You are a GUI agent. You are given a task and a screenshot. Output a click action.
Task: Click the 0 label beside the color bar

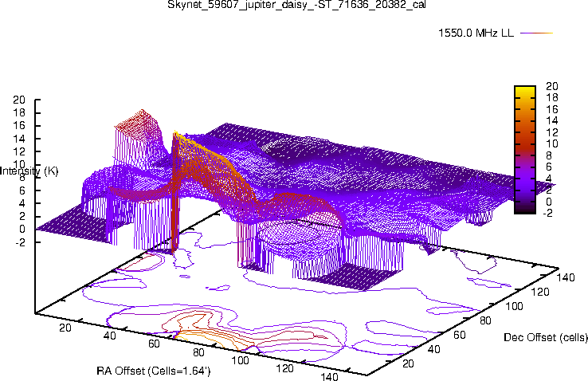(x=549, y=202)
